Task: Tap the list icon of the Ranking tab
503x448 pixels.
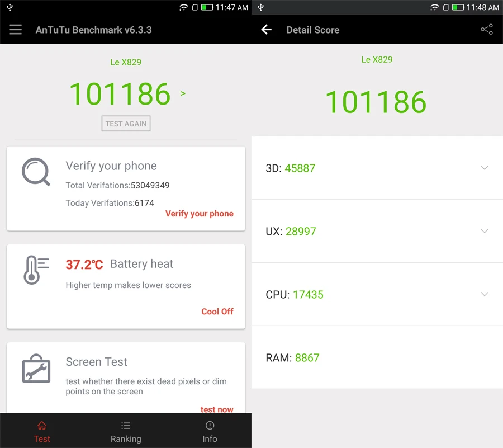Action: [x=126, y=426]
